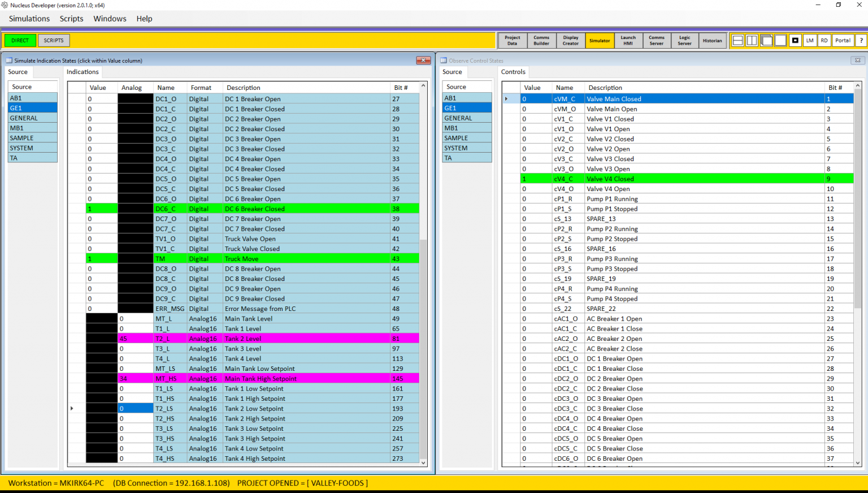868x493 pixels.
Task: Open the Simulations menu
Action: tap(29, 19)
